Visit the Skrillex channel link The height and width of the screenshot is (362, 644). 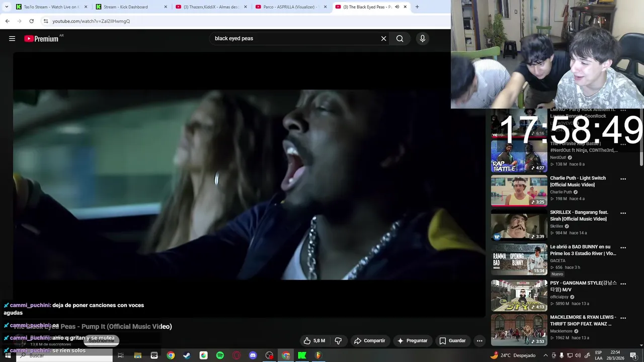click(x=556, y=226)
